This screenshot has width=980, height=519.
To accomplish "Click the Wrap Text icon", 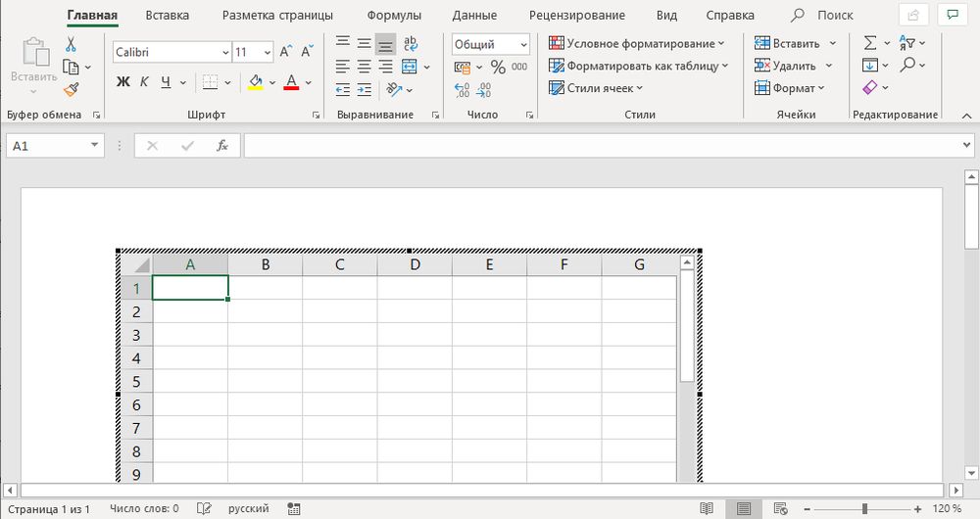I will [x=410, y=44].
